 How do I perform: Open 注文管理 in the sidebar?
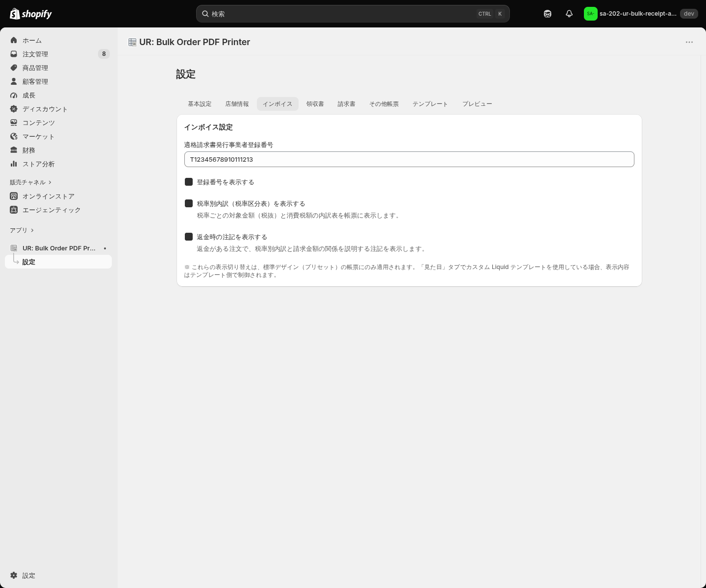[x=58, y=54]
